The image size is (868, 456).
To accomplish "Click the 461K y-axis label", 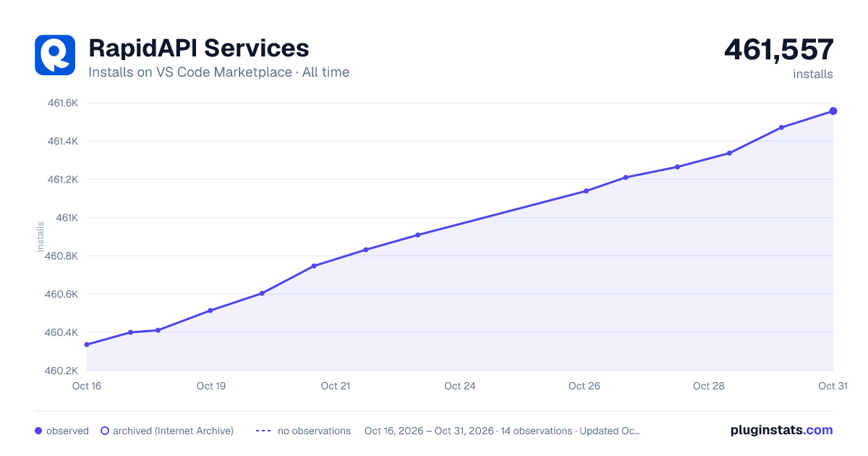I will [67, 218].
